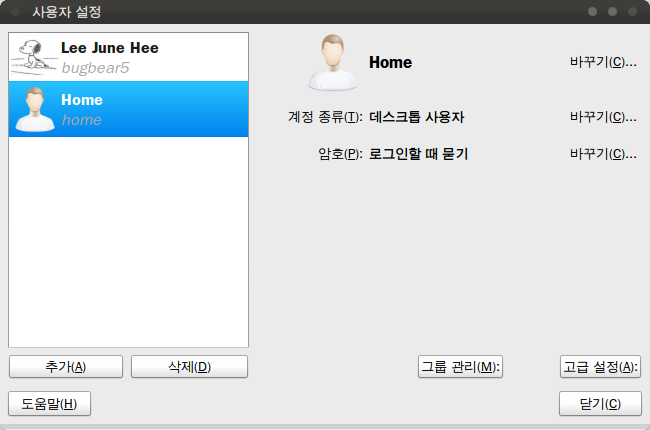Viewport: 650px width, 430px height.
Task: Change password (암호) via 바꾸기
Action: [603, 154]
